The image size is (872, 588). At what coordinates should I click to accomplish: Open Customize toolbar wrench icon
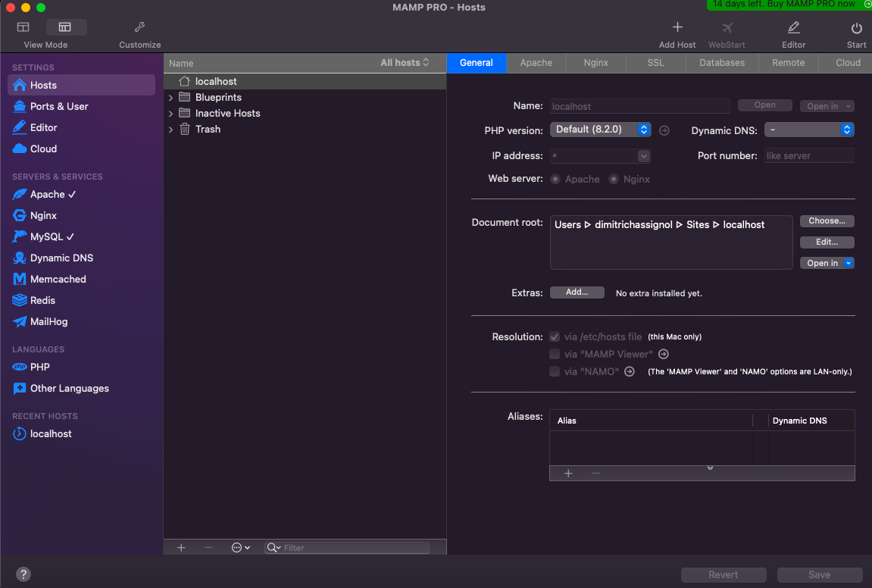click(139, 27)
